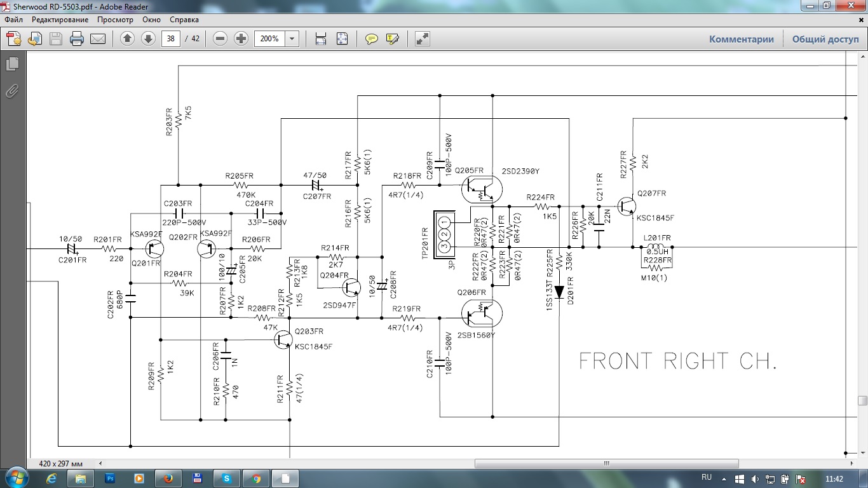Select the highlight text tool
Viewport: 868px width, 488px height.
[393, 39]
